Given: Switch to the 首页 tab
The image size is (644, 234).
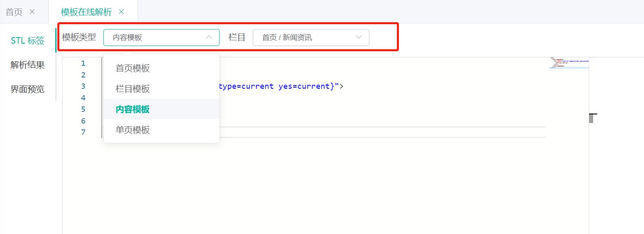Looking at the screenshot, I should point(14,12).
